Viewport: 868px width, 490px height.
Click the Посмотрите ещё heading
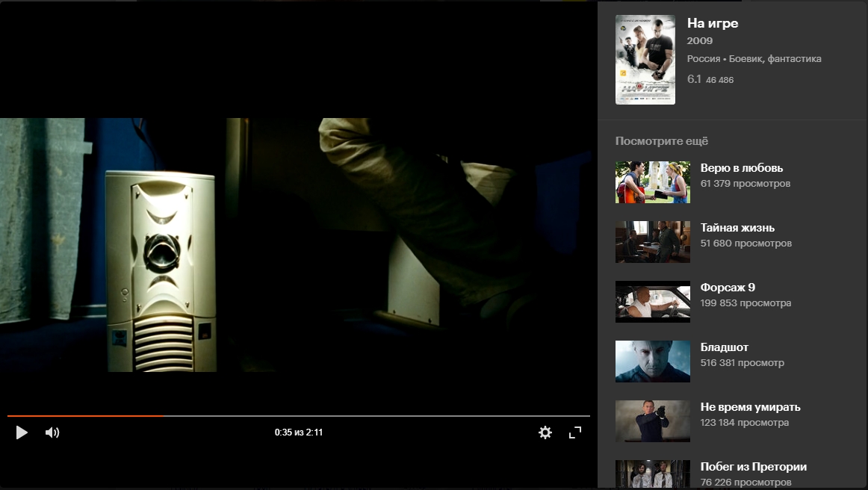click(x=662, y=141)
